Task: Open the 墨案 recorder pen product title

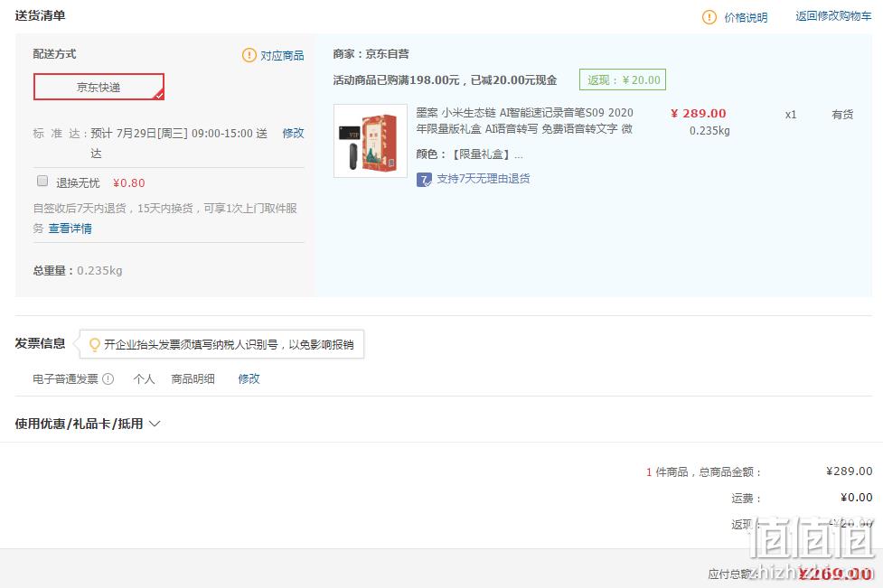Action: click(x=524, y=120)
